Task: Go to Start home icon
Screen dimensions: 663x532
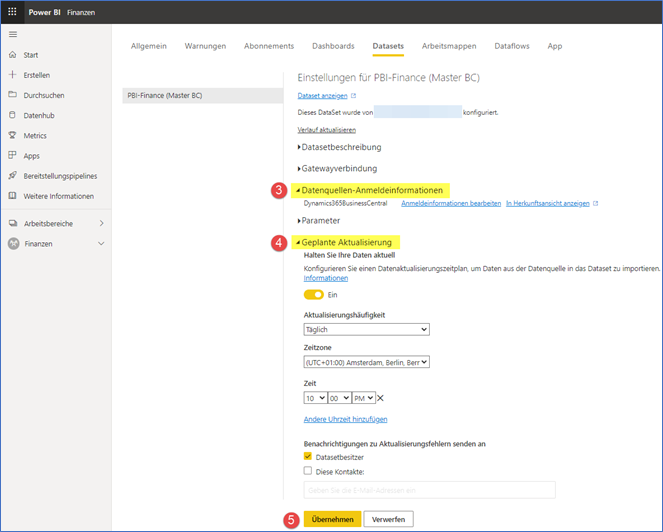Action: coord(12,55)
